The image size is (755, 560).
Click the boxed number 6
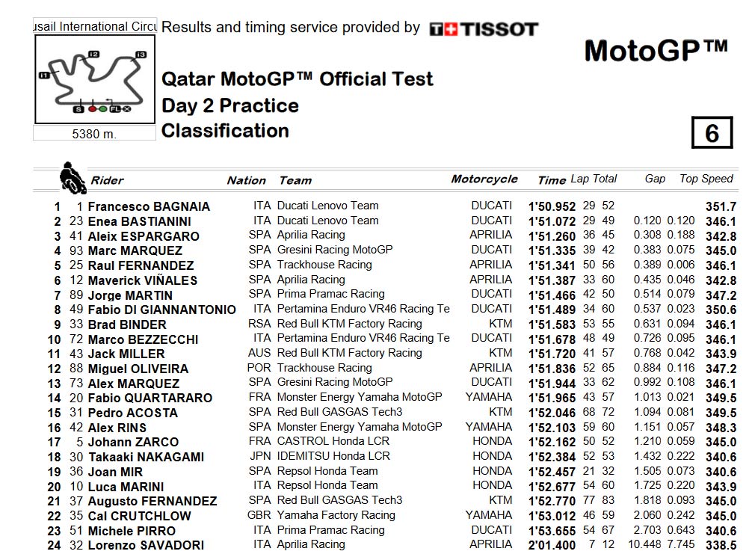tap(712, 132)
